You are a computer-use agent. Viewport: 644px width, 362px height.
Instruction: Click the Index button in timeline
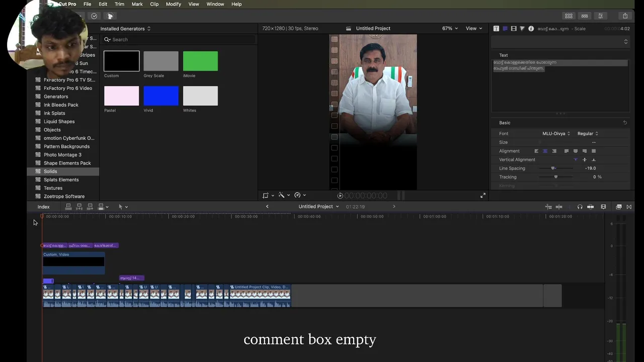(x=43, y=207)
